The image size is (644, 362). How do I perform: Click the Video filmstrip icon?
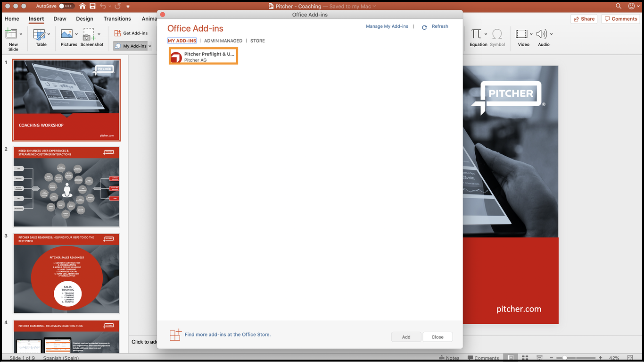521,34
